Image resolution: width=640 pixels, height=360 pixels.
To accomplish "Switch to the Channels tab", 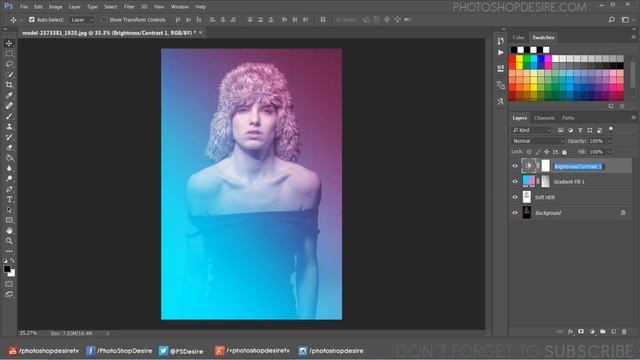I will pyautogui.click(x=544, y=118).
